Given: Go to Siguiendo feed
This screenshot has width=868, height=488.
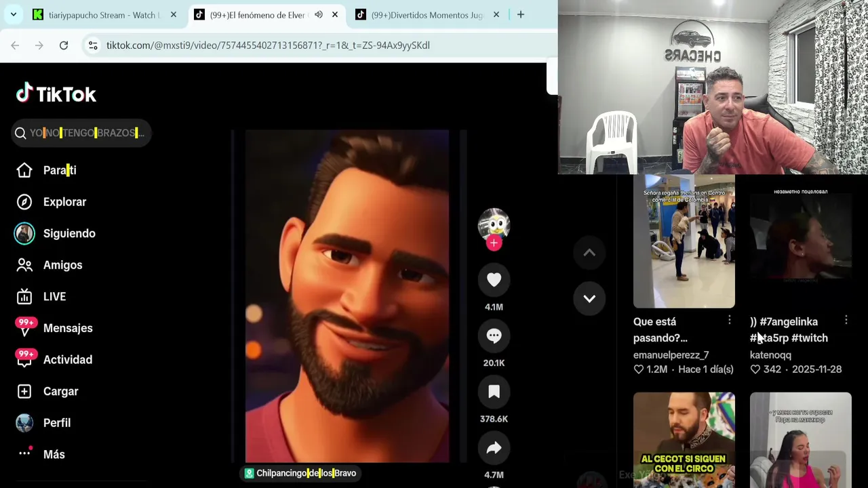Looking at the screenshot, I should pos(69,233).
